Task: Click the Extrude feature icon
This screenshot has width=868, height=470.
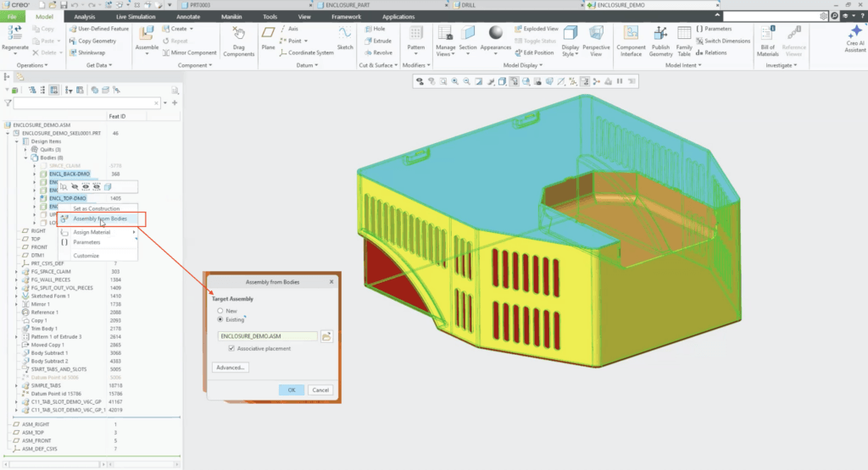Action: click(369, 41)
